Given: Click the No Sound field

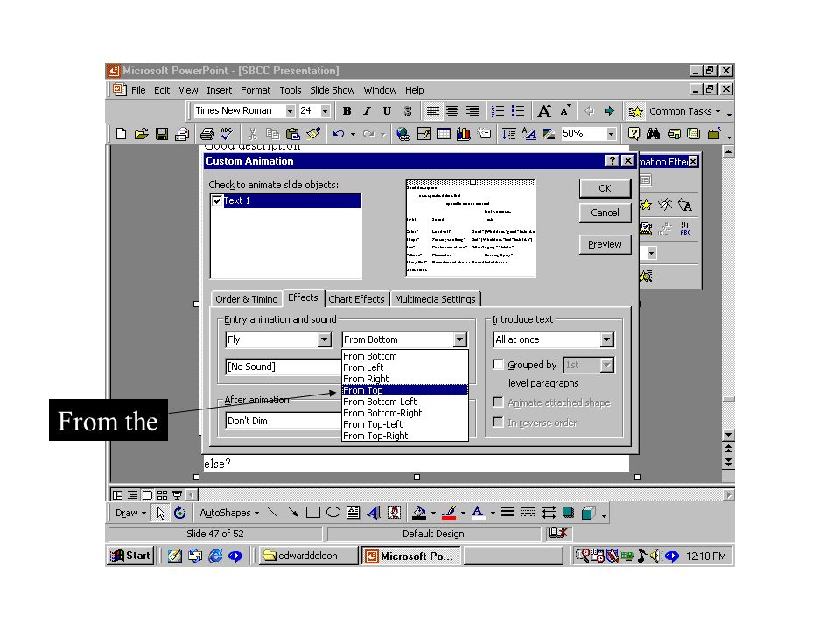Looking at the screenshot, I should (x=283, y=367).
